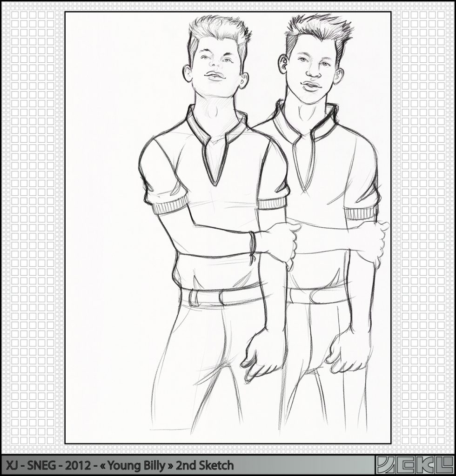Click the grid pattern border on left side
Image resolution: width=456 pixels, height=476 pixels.
(33, 223)
